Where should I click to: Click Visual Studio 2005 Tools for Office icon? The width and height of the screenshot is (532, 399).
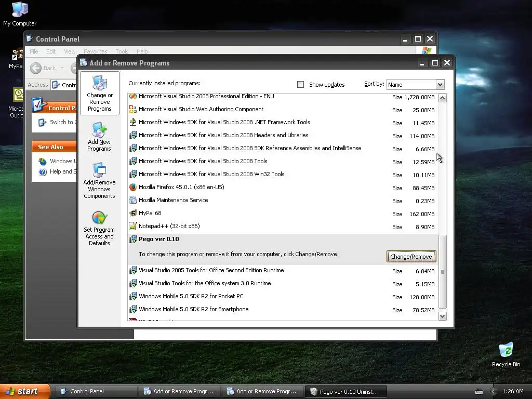click(133, 270)
